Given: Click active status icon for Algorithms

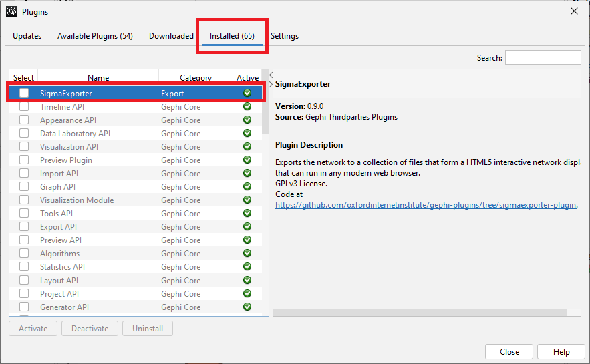Looking at the screenshot, I should tap(247, 253).
